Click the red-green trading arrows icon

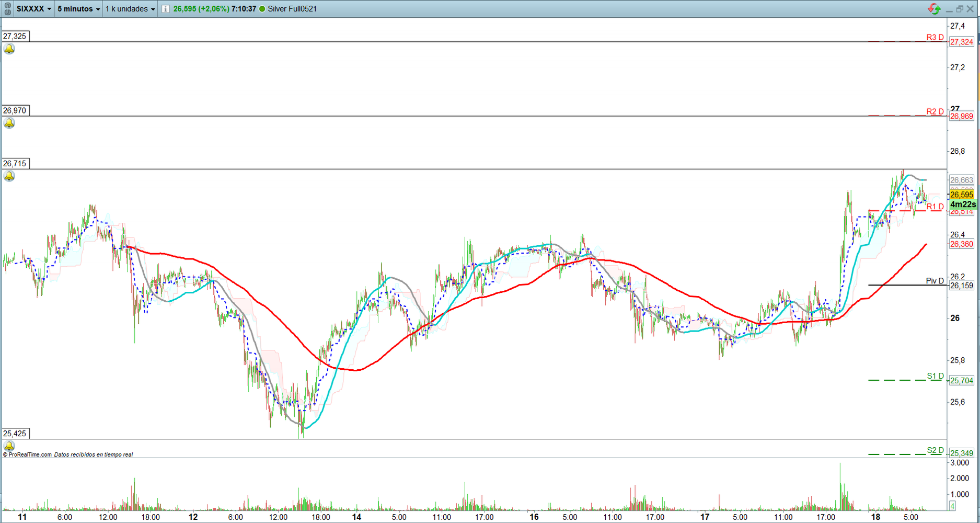[x=933, y=9]
